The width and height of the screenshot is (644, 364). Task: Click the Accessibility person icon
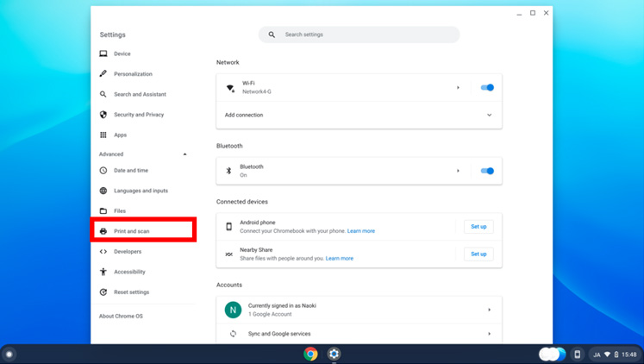click(x=103, y=272)
